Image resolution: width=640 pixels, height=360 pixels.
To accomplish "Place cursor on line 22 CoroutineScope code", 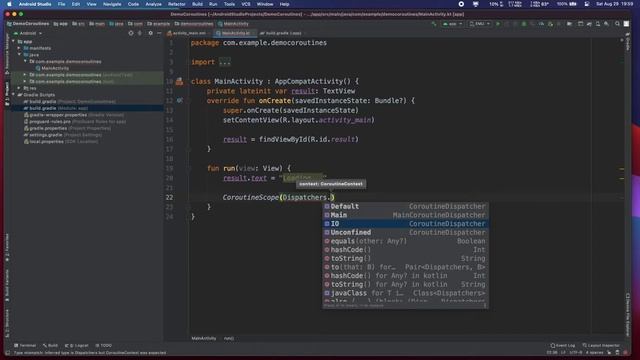I will point(278,198).
